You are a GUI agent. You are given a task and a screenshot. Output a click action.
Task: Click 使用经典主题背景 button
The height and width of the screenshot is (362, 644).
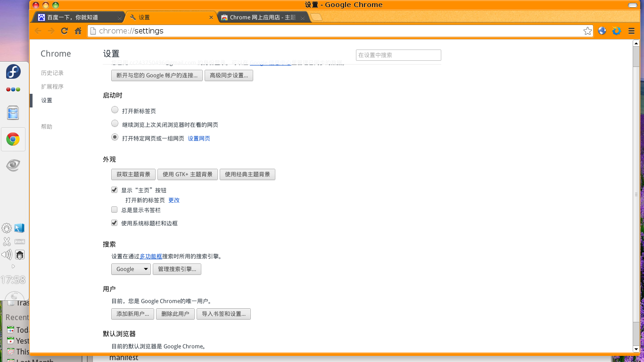click(248, 174)
